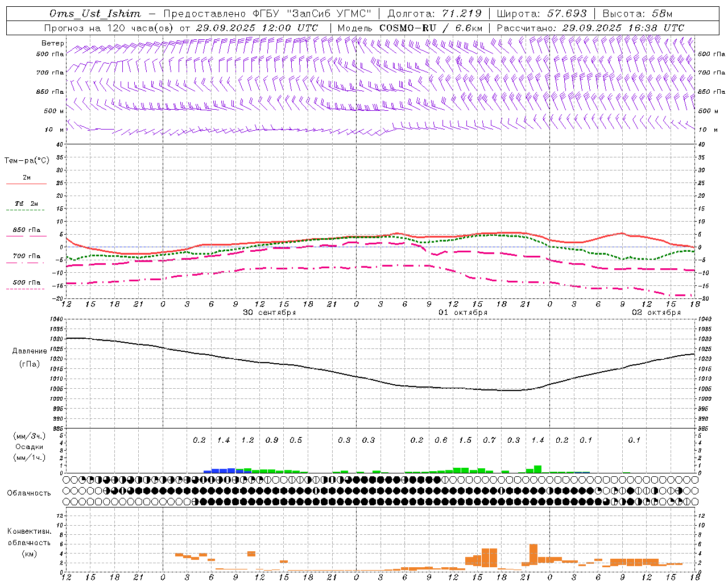The width and height of the screenshot is (728, 582).
Task: Click the station name Oms_Ust_Ishim
Action: click(95, 14)
